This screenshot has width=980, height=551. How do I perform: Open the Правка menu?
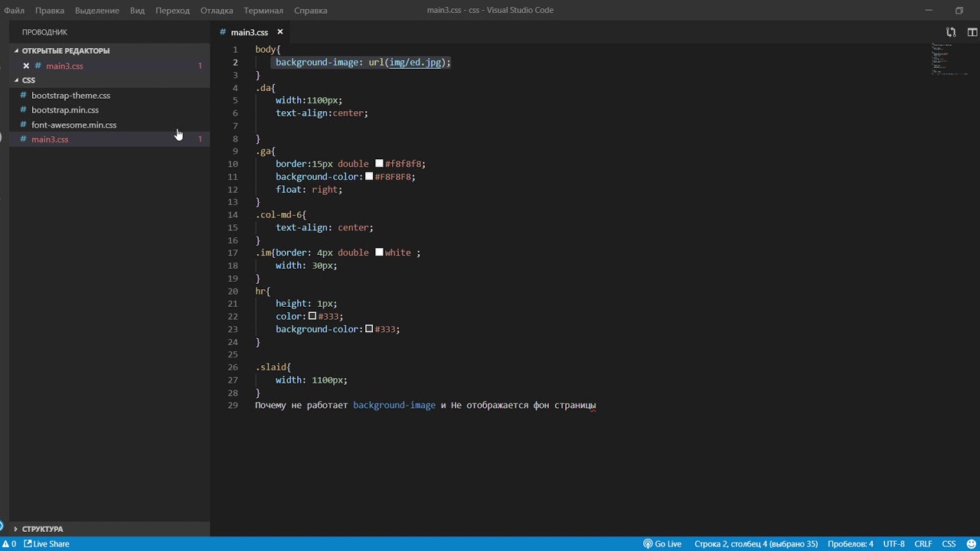pyautogui.click(x=50, y=10)
